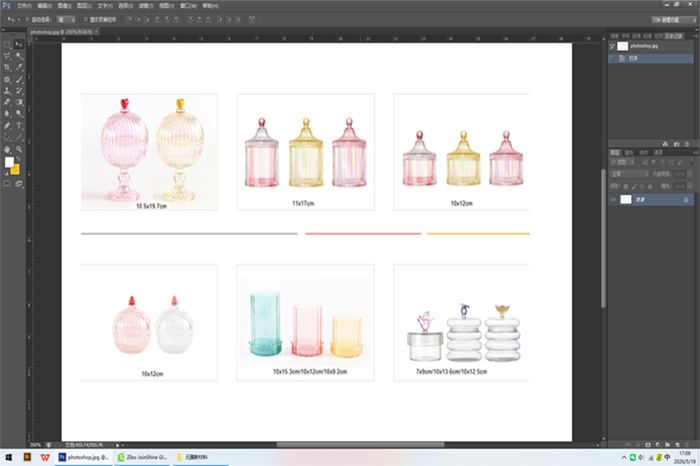
Task: Close the photoshop.jpg document tab
Action: point(96,32)
